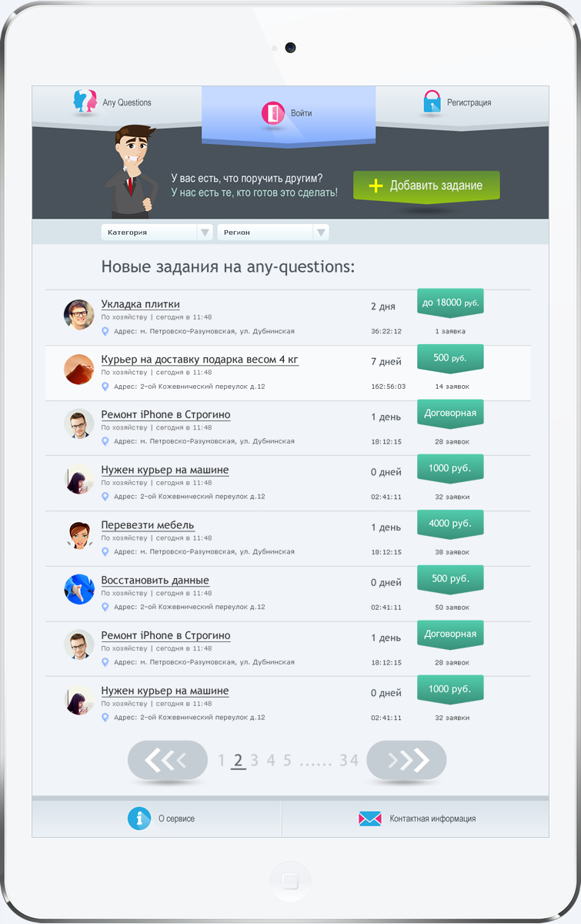Screen dimensions: 581x924
Task: Click the blue avatar beside Восстановить данные
Action: tap(78, 589)
